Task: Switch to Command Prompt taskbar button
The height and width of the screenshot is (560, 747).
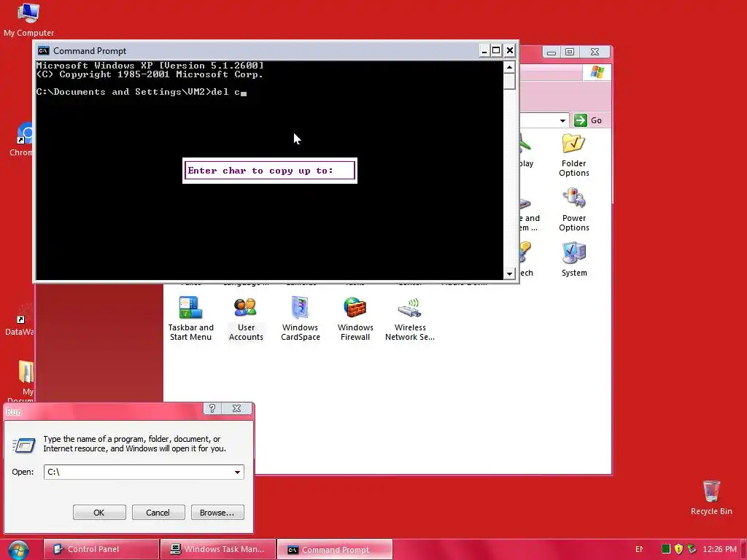Action: pyautogui.click(x=334, y=550)
